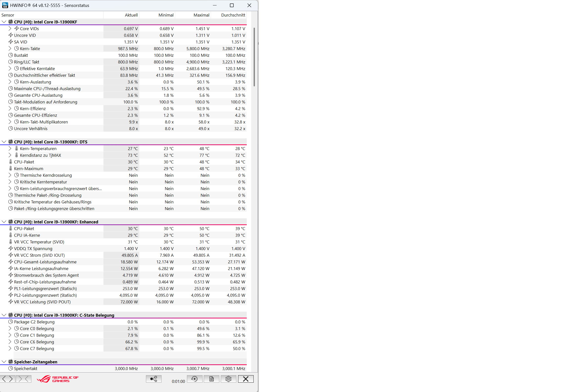Click the Republic of Gamers logo
The height and width of the screenshot is (392, 569).
pyautogui.click(x=58, y=379)
